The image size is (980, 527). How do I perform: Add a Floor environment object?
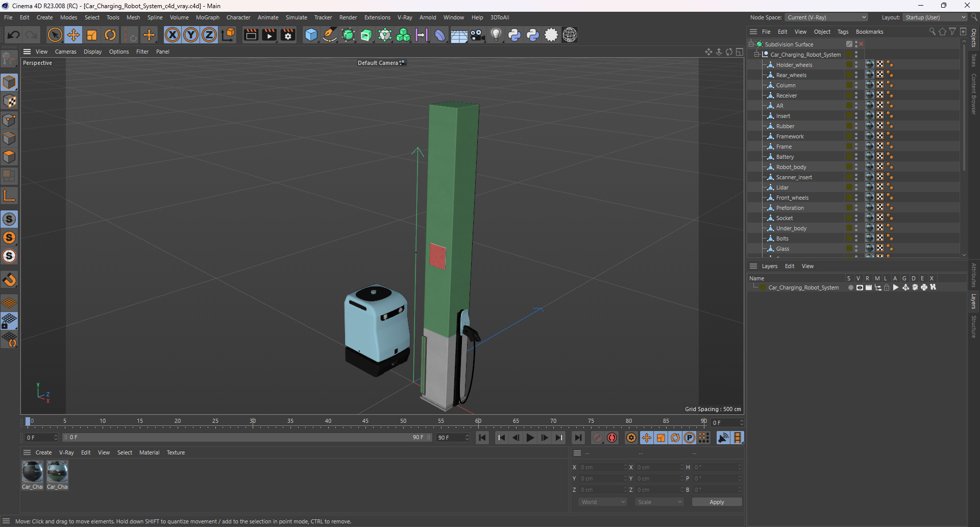pos(459,35)
